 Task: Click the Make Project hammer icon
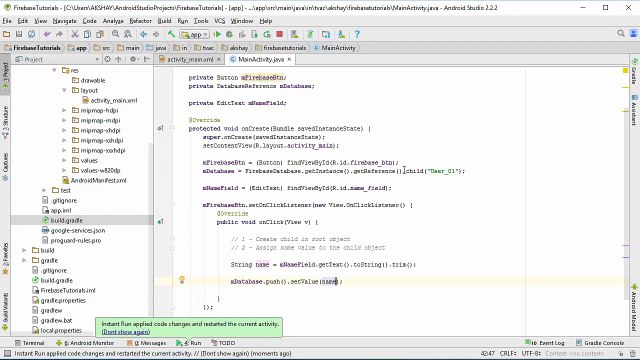[171, 34]
